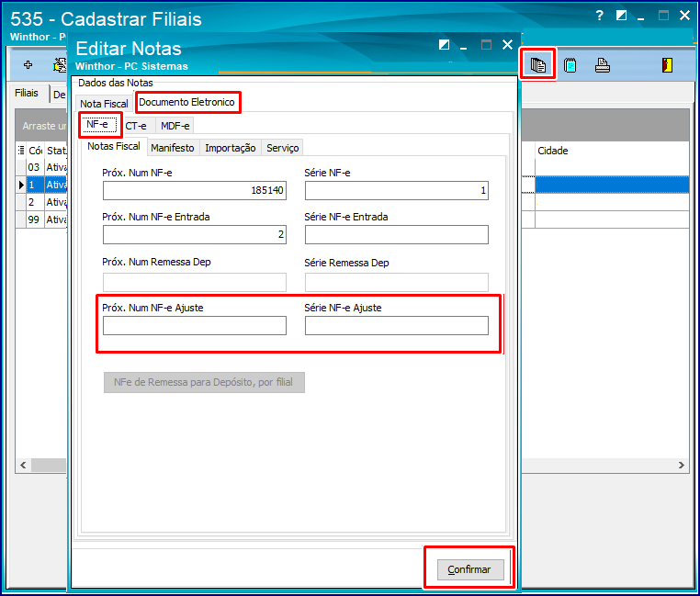The image size is (700, 596).
Task: Click the Série NF-e field
Action: coord(397,190)
